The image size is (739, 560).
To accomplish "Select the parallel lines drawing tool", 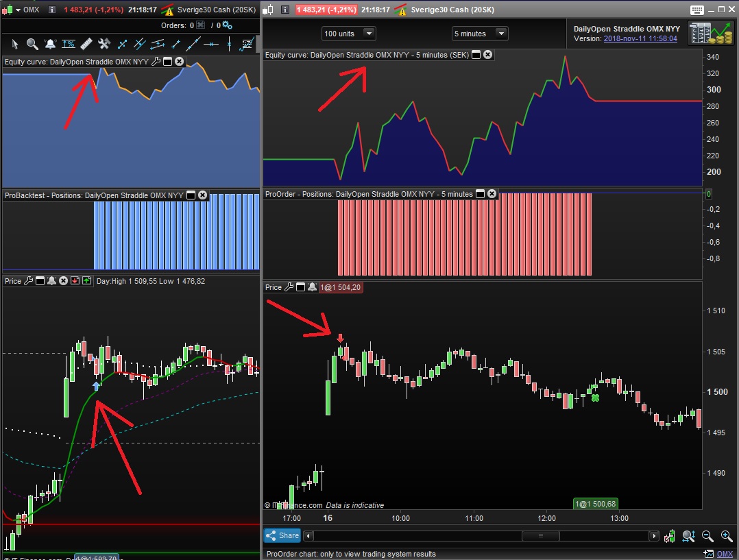I will click(x=140, y=44).
